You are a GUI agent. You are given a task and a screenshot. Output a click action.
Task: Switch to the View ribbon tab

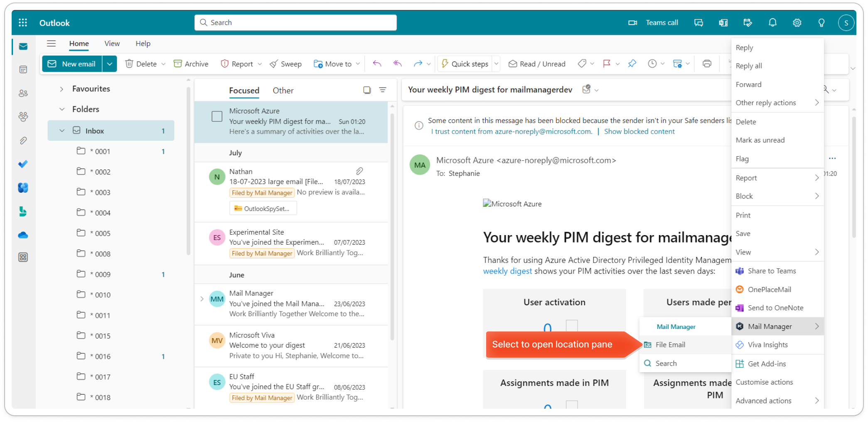pos(112,44)
